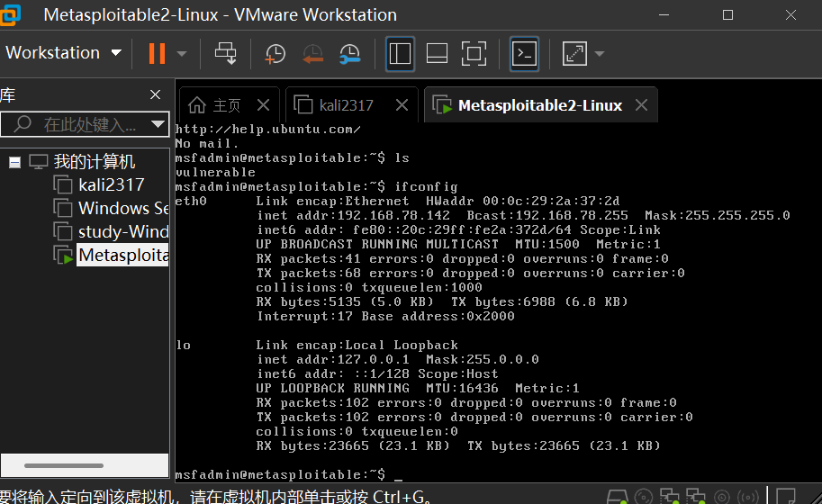The image size is (822, 504).
Task: Revert to the previous snapshot
Action: pyautogui.click(x=313, y=53)
